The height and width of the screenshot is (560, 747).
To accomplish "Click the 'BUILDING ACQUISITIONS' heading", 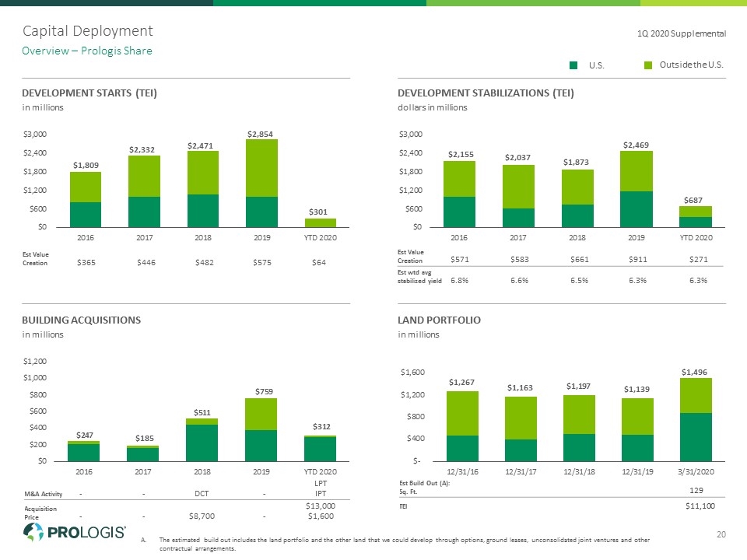I will coord(82,320).
